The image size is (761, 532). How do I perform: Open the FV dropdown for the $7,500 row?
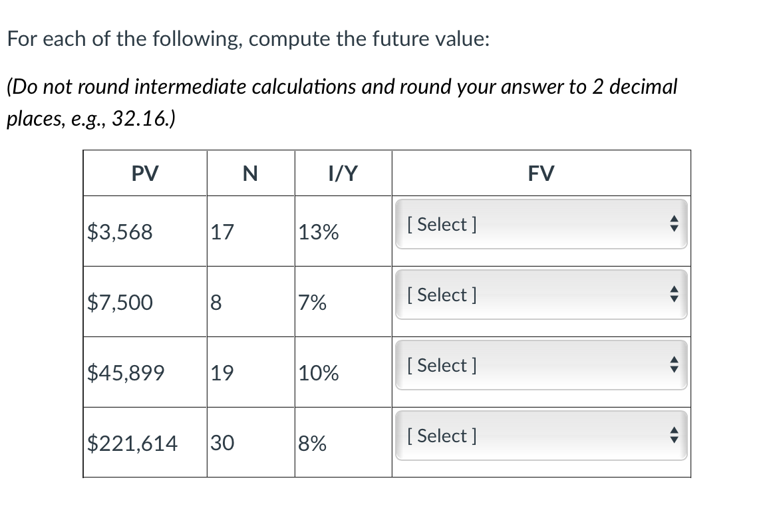541,295
